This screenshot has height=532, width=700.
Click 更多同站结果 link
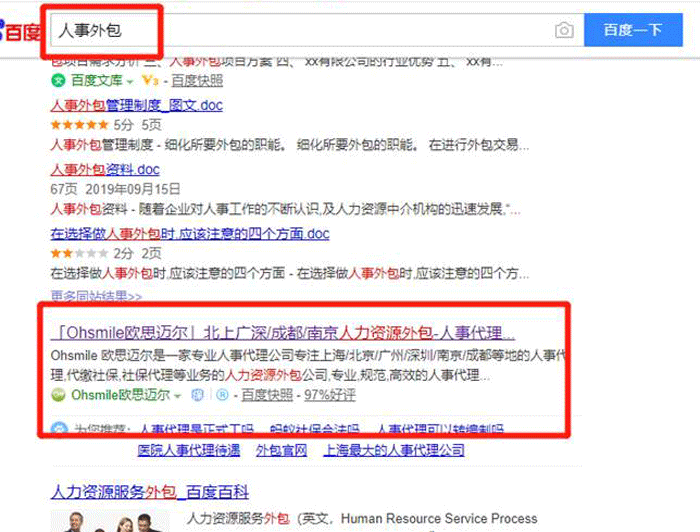(96, 295)
